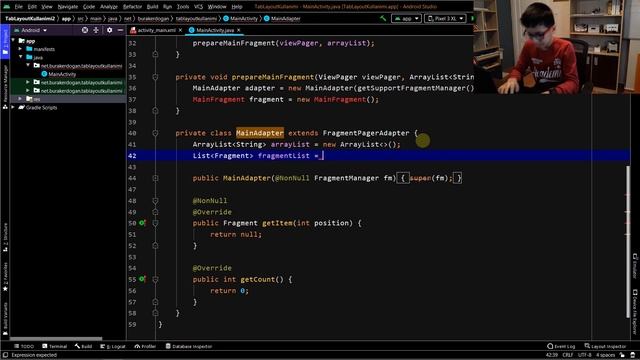Viewport: 640px width, 360px height.
Task: Click the Make Project hammer icon
Action: pyautogui.click(x=383, y=18)
